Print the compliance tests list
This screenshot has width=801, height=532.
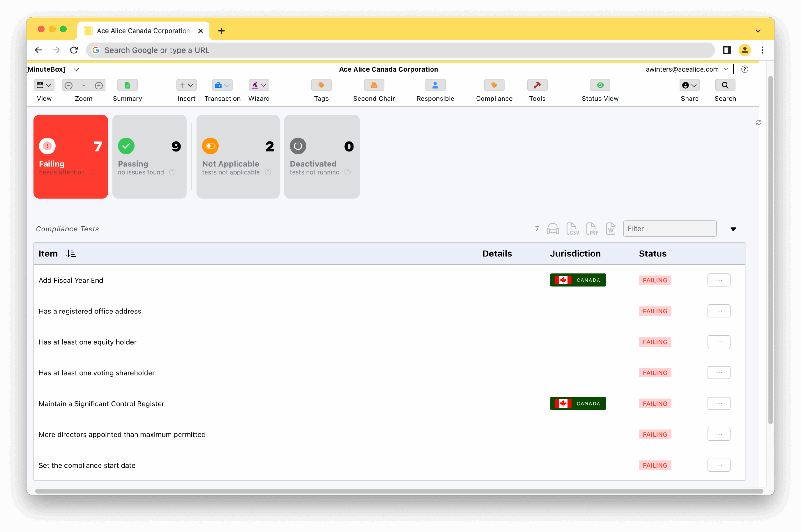pyautogui.click(x=553, y=229)
